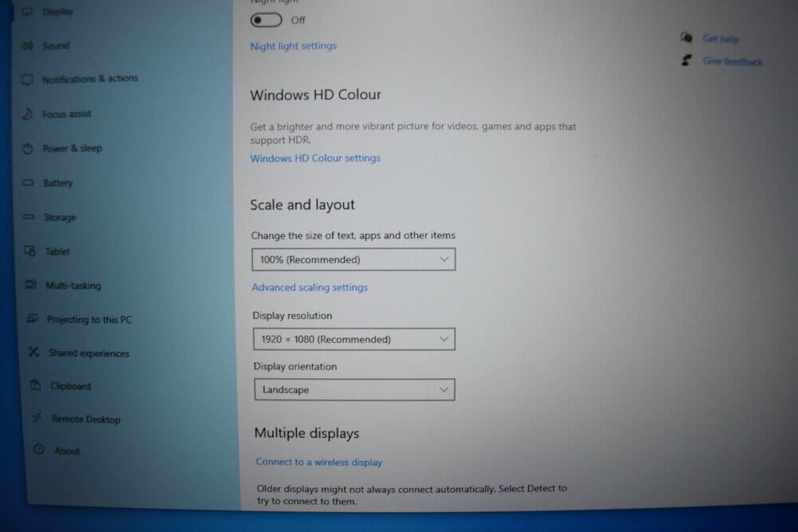Open Power & sleep settings
The height and width of the screenshot is (532, 798).
(x=73, y=148)
